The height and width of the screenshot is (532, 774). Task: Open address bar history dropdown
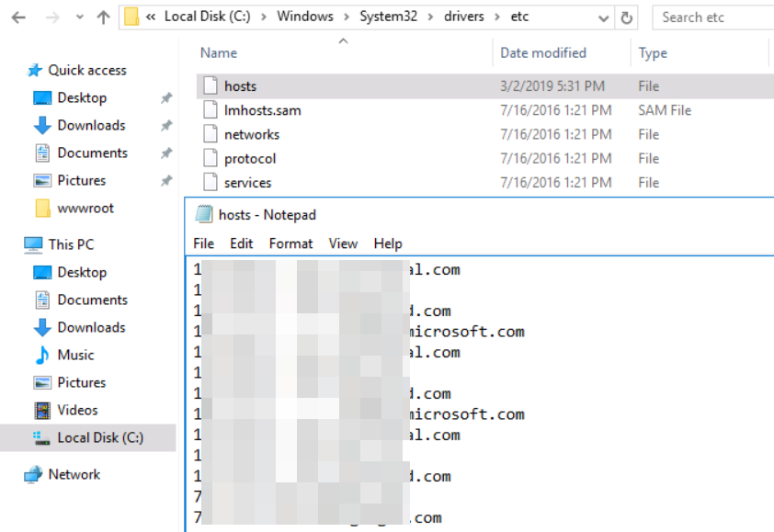[603, 18]
